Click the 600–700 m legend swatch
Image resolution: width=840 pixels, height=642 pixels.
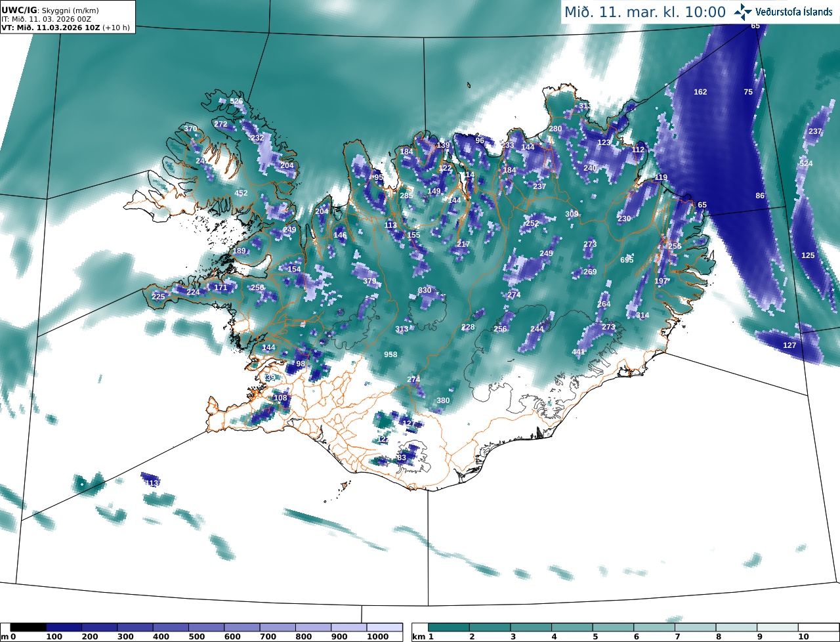241,628
